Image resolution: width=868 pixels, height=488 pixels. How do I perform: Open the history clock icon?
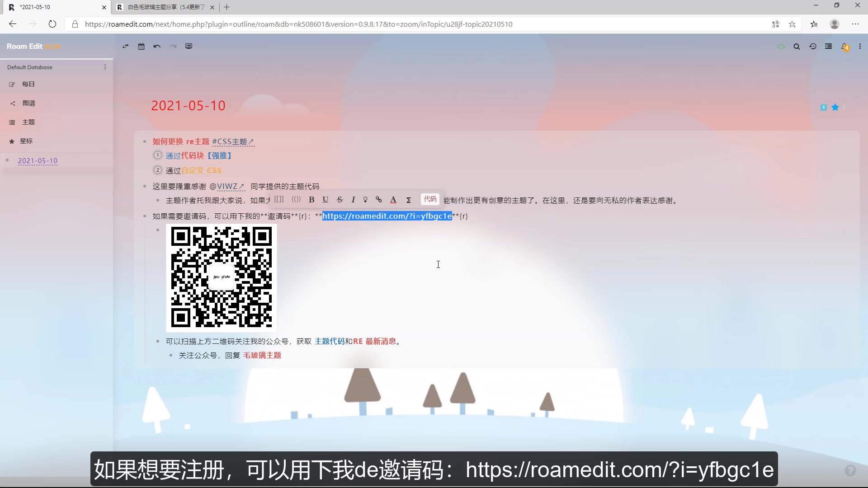813,46
